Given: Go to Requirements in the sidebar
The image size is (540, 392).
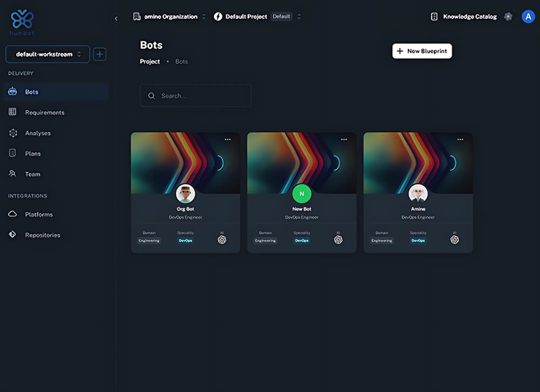Looking at the screenshot, I should [x=44, y=112].
